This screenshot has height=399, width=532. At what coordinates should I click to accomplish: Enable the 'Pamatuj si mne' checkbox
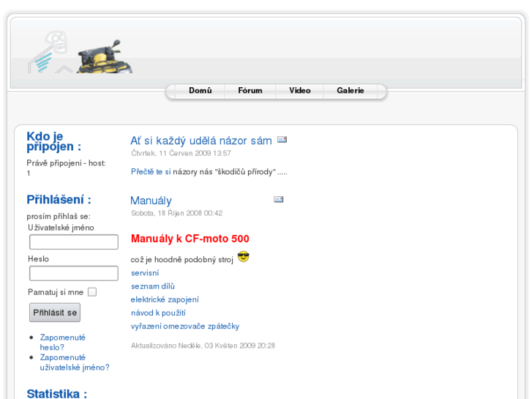coord(92,292)
